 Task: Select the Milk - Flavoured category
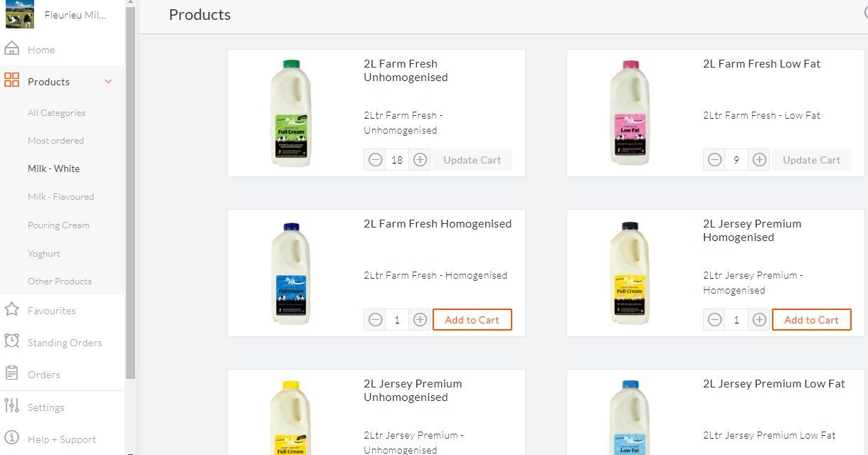(60, 196)
